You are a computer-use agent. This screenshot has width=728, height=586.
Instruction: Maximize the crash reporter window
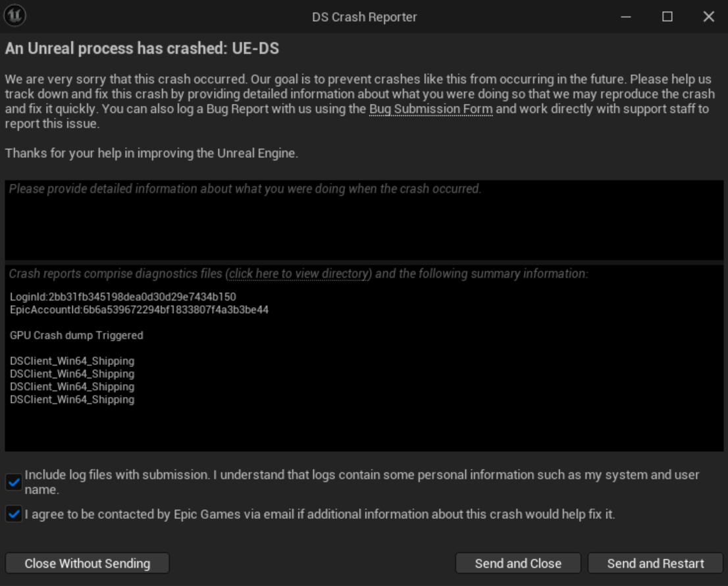coord(667,17)
